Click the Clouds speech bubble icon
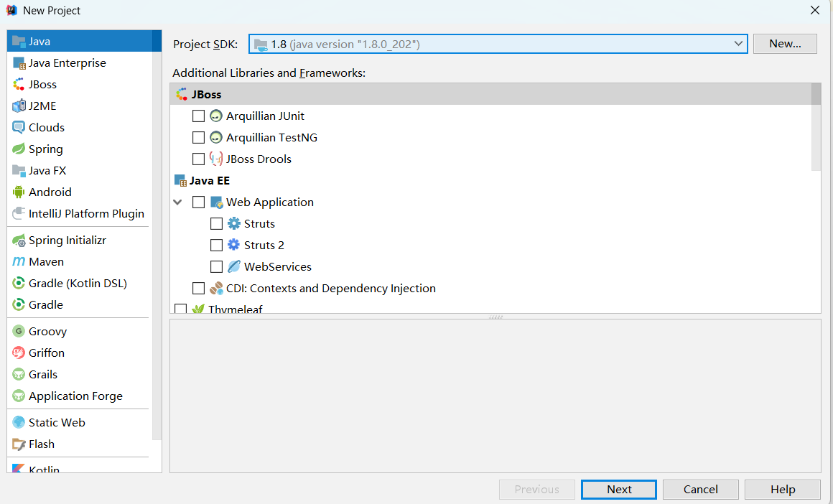The image size is (833, 504). pyautogui.click(x=19, y=128)
